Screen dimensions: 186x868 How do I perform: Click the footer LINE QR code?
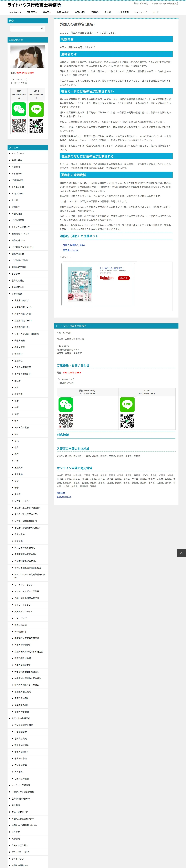[127, 421]
